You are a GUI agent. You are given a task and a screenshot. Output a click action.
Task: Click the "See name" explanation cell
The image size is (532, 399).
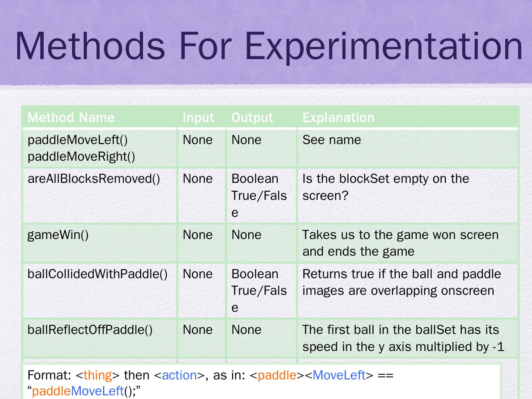pos(331,140)
